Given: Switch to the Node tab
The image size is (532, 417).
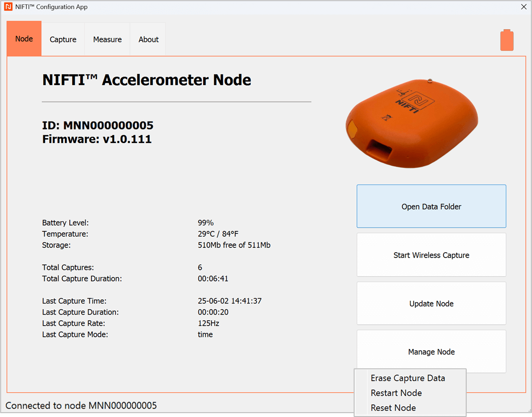Looking at the screenshot, I should coord(24,39).
